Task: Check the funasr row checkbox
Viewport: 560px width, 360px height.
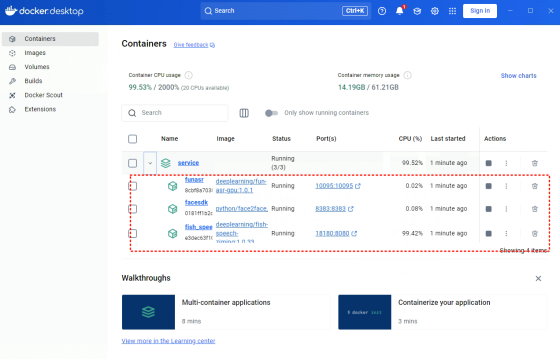Action: (132, 186)
